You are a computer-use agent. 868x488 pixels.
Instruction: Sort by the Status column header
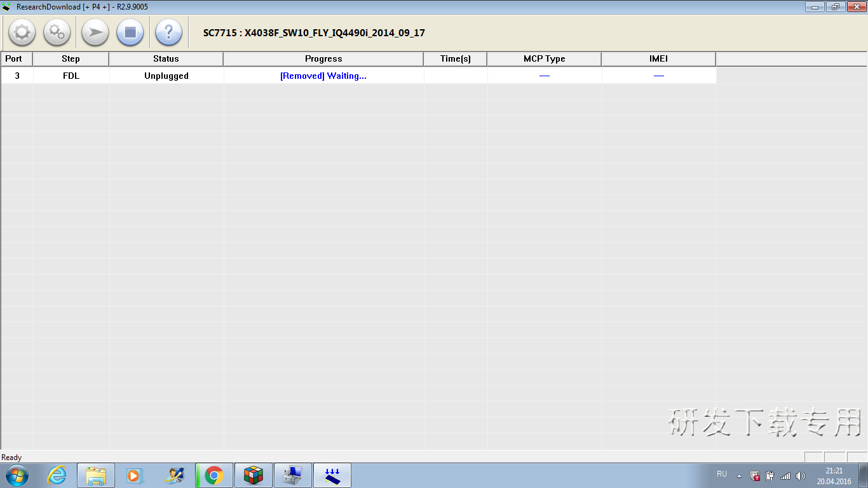coord(166,58)
